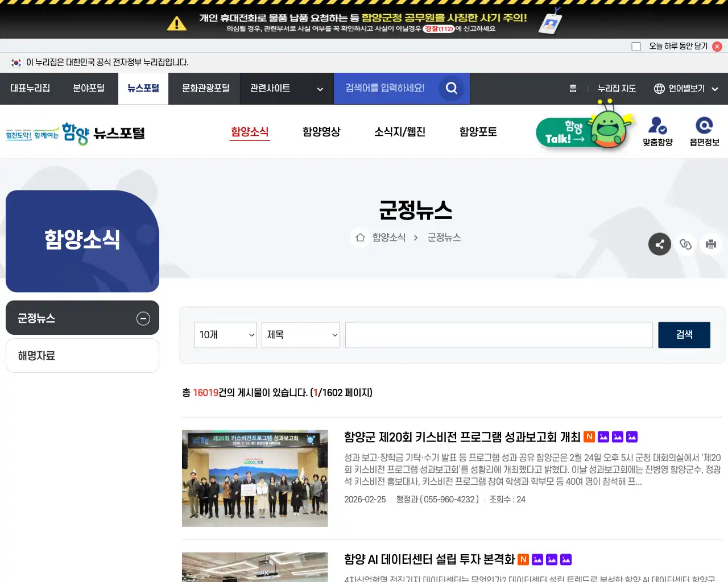Click the globe icon next to 언어별보기
Viewport: 728px width, 582px height.
[658, 88]
